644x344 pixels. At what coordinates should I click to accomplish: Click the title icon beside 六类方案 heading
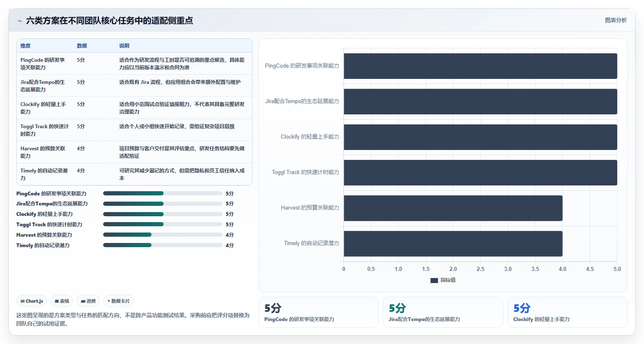coord(20,21)
